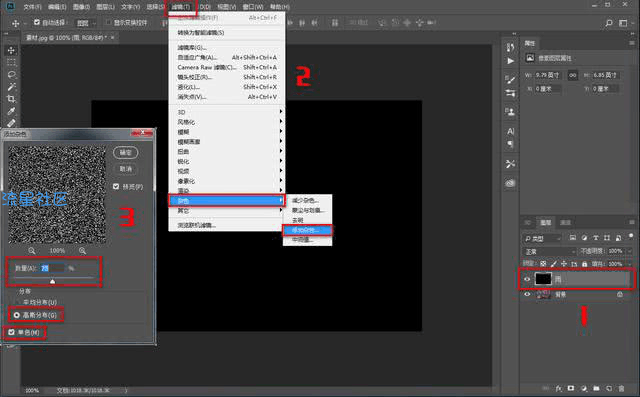Click lock image pixels brush icon
Image resolution: width=640 pixels, height=397 pixels.
(x=553, y=264)
